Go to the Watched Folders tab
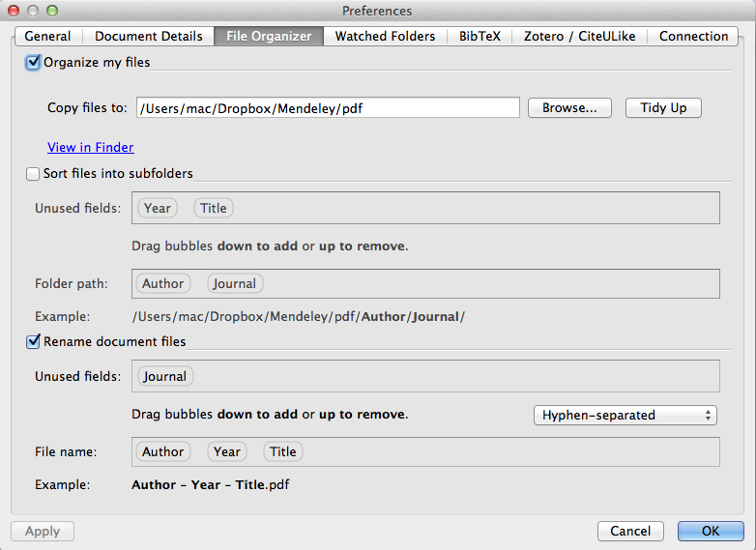 pos(385,36)
